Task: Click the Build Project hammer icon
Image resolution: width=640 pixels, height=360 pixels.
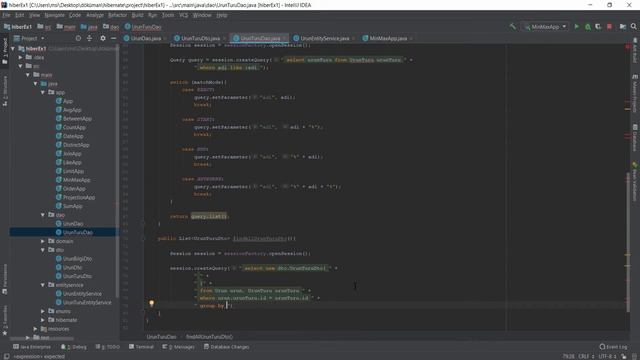Action: coord(513,27)
